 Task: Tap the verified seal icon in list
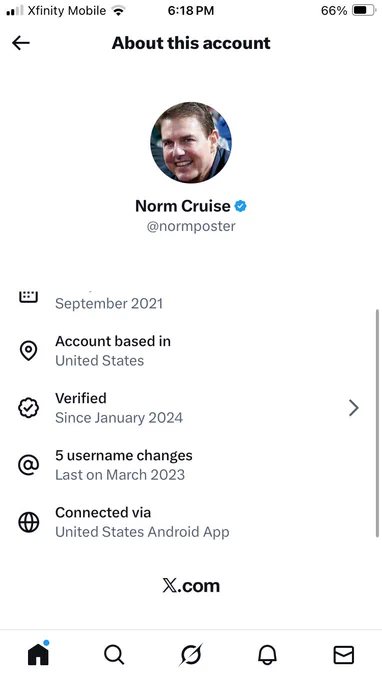pyautogui.click(x=29, y=408)
